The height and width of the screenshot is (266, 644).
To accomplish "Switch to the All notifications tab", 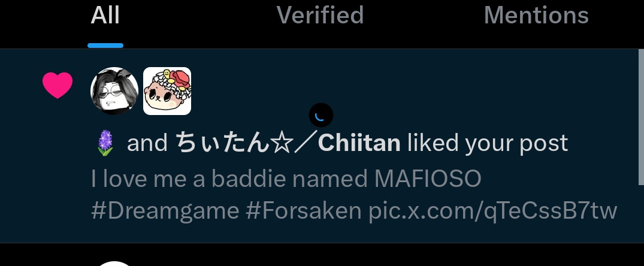I will tap(105, 16).
